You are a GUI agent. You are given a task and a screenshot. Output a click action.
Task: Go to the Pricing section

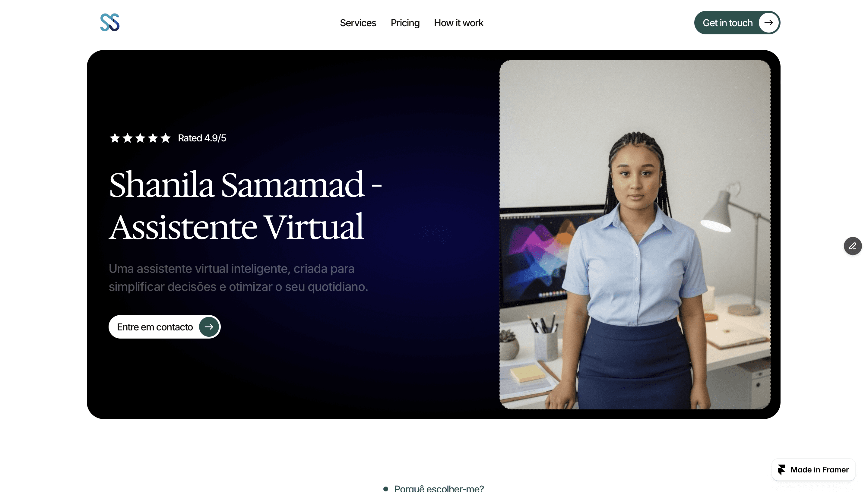tap(405, 23)
